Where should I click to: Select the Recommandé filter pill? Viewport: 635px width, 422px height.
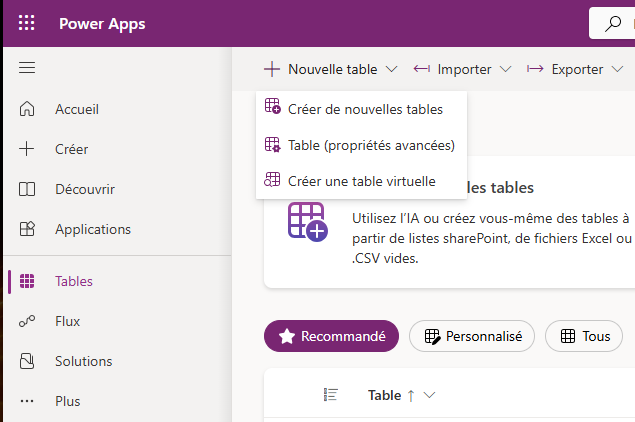331,336
